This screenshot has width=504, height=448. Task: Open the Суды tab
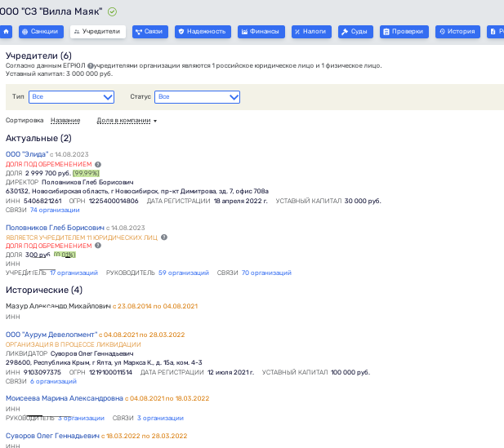tap(355, 32)
